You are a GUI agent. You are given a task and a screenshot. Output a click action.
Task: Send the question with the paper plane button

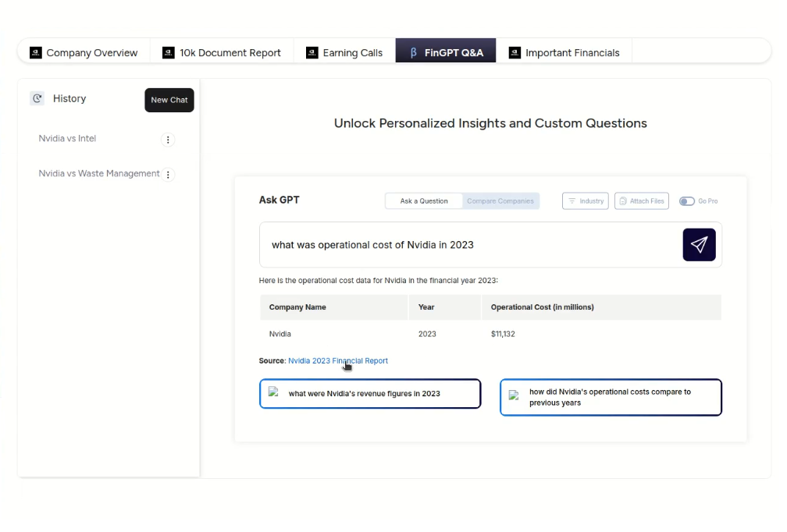coord(700,245)
